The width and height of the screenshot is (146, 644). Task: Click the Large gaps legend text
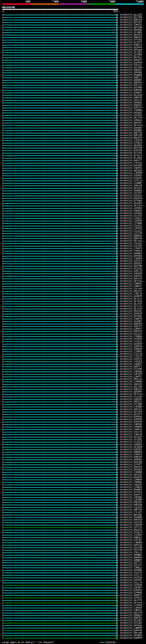[28, 642]
